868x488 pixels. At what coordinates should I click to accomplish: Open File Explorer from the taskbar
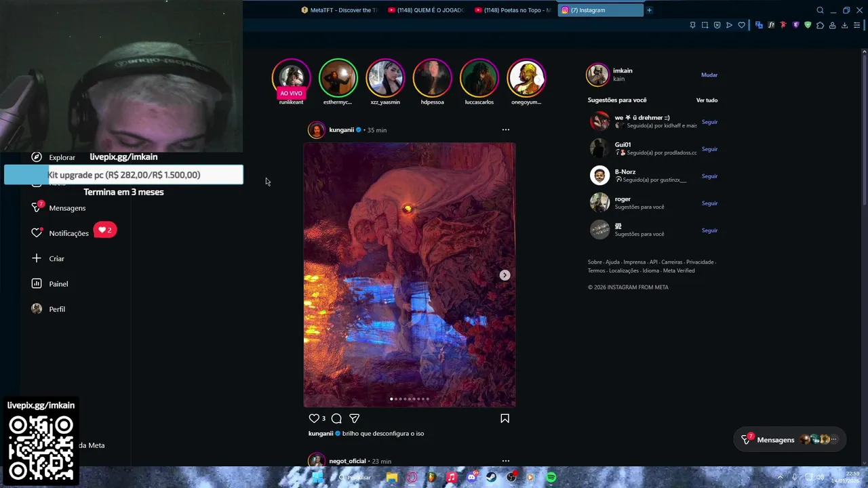pos(391,477)
